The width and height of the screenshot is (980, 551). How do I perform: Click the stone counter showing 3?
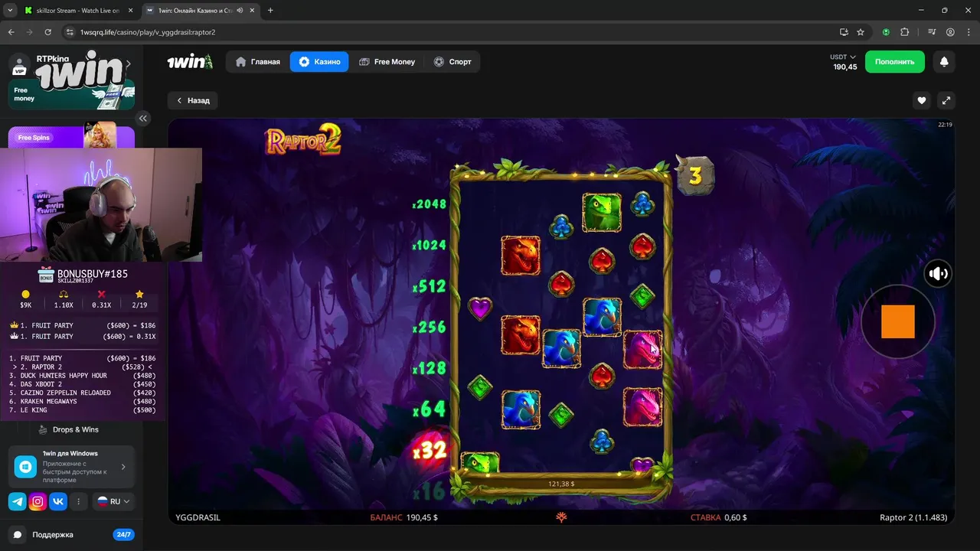point(694,175)
